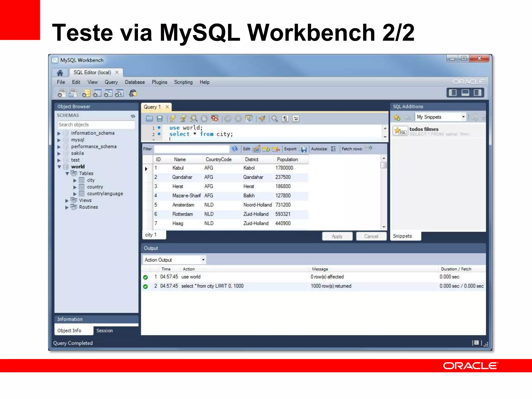Collapse the Tables folder

(x=67, y=174)
